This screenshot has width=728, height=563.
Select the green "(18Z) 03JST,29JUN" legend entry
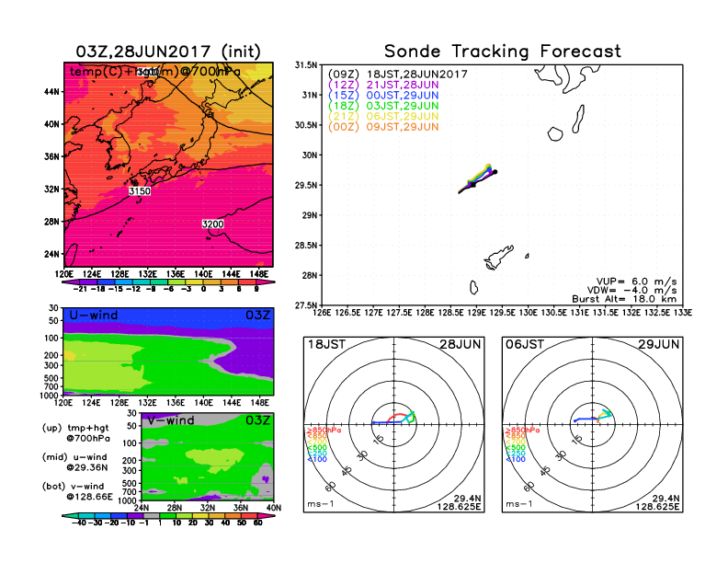383,106
